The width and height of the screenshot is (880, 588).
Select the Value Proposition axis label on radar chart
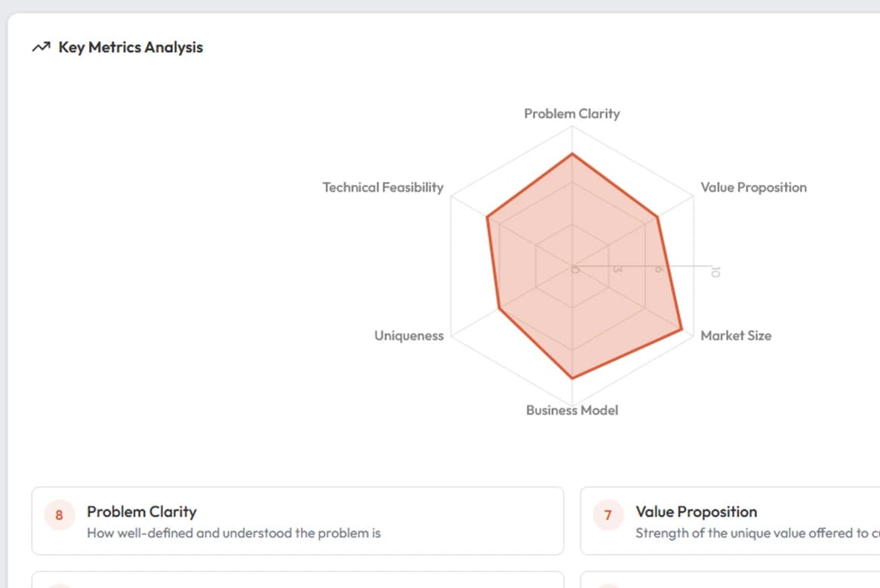coord(753,187)
